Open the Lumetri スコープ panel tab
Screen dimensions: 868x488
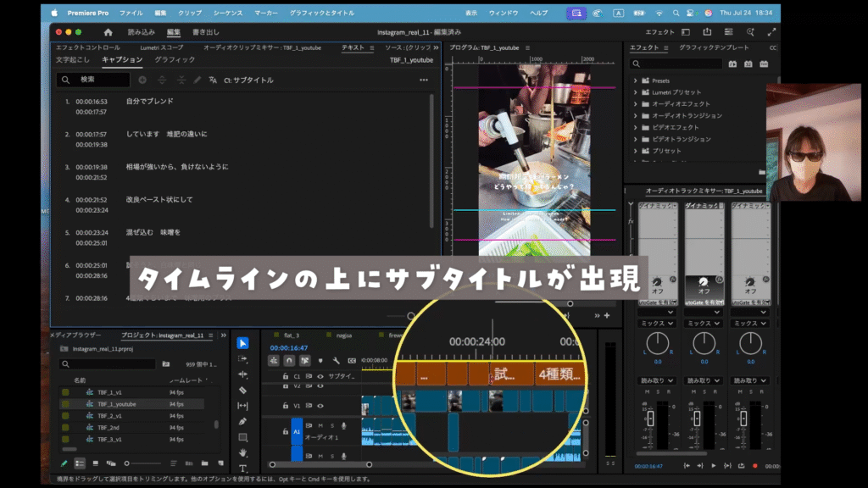tap(162, 47)
